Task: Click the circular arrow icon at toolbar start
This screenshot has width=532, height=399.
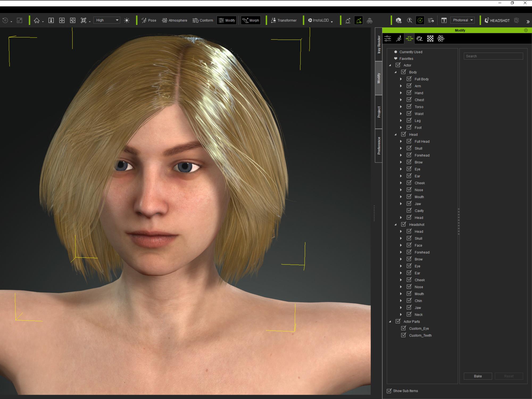Action: point(5,20)
